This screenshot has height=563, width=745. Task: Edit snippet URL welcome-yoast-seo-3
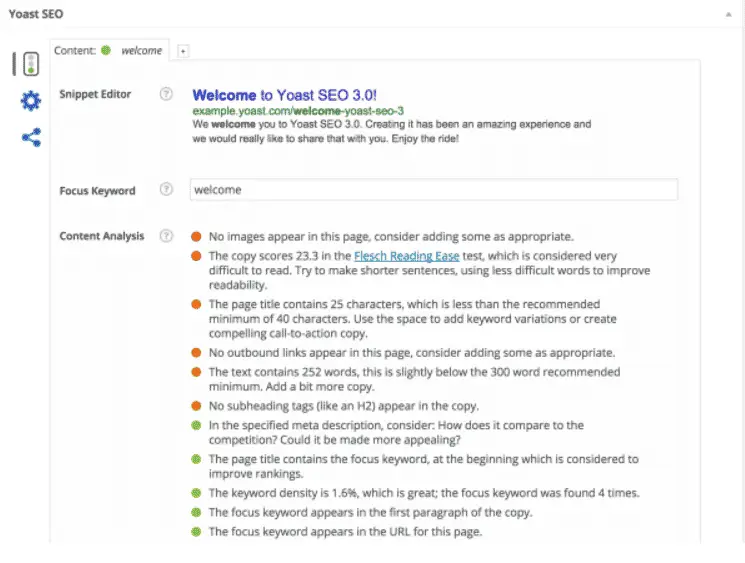pyautogui.click(x=349, y=111)
